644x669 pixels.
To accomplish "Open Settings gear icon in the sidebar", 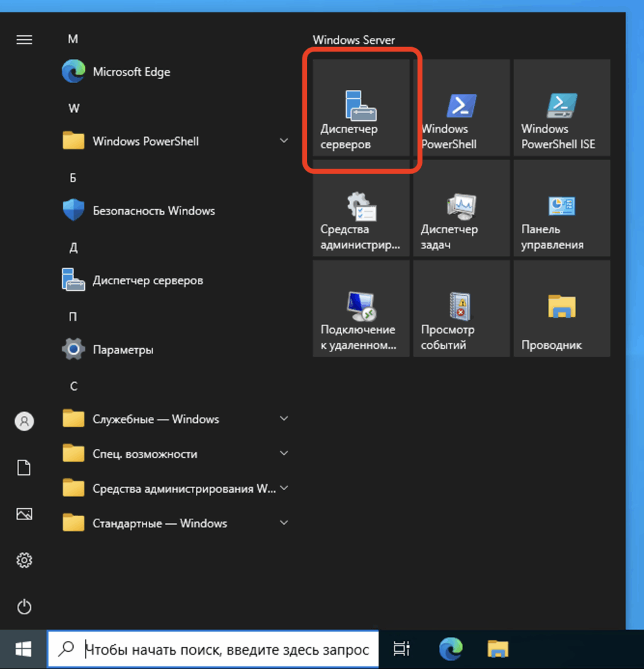I will click(24, 560).
